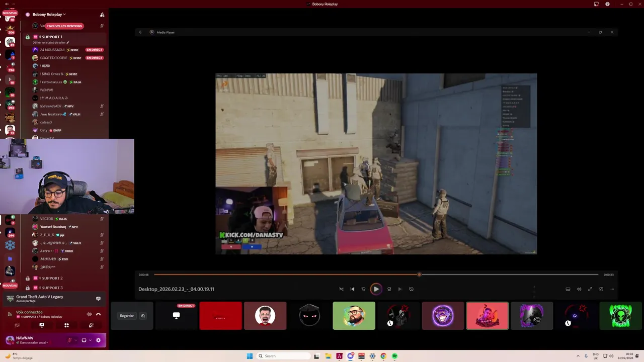Image resolution: width=644 pixels, height=362 pixels.
Task: Open Windows Start menu
Action: point(250,356)
